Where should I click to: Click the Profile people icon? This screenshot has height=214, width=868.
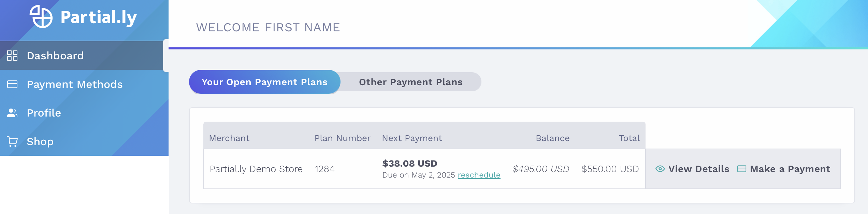click(x=12, y=113)
